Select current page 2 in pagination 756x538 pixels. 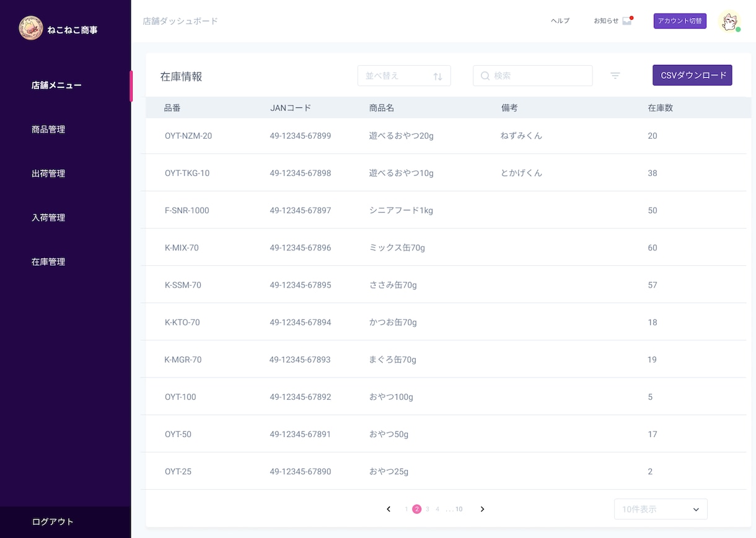[416, 509]
